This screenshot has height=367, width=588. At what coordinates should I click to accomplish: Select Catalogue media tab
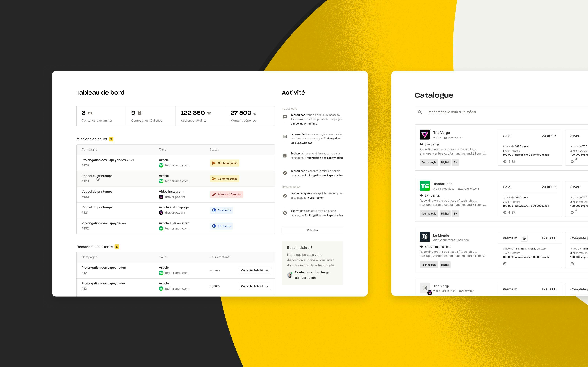coord(433,95)
